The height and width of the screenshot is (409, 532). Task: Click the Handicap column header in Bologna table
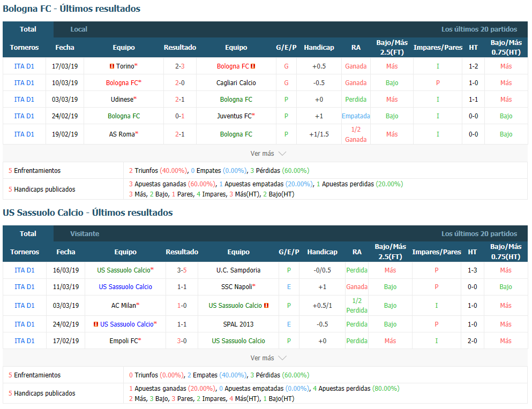pyautogui.click(x=319, y=48)
